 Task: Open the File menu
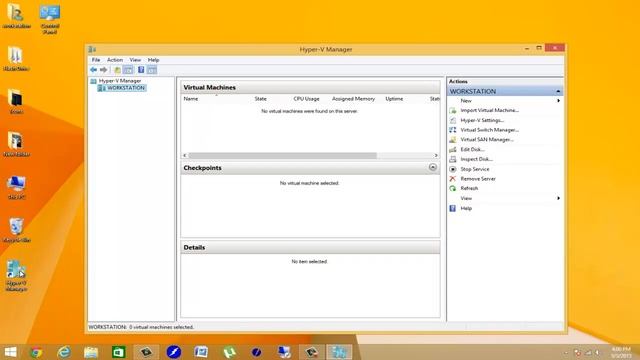click(96, 60)
